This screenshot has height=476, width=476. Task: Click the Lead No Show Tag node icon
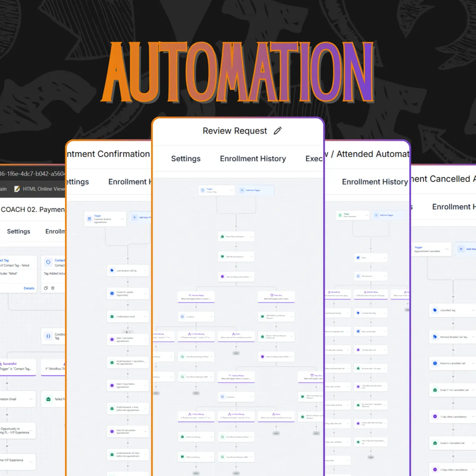(358, 313)
